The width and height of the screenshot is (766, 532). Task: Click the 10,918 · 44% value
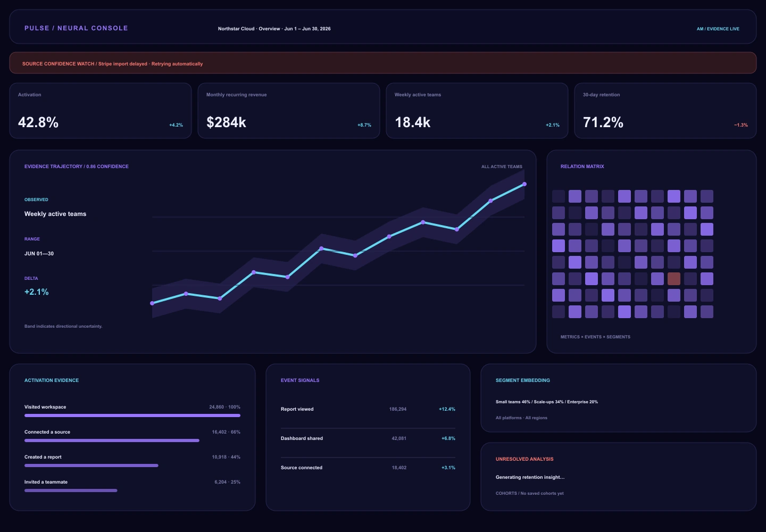(x=226, y=457)
